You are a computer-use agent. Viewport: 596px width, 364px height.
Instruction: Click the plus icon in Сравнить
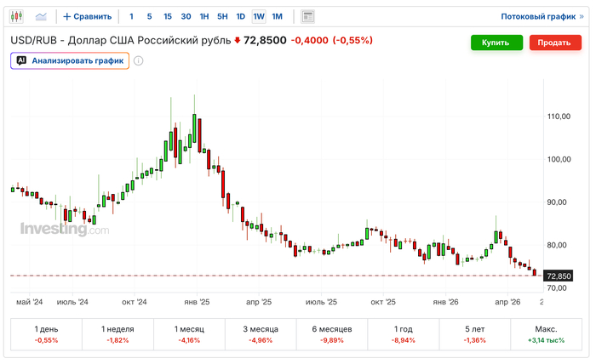tap(67, 17)
